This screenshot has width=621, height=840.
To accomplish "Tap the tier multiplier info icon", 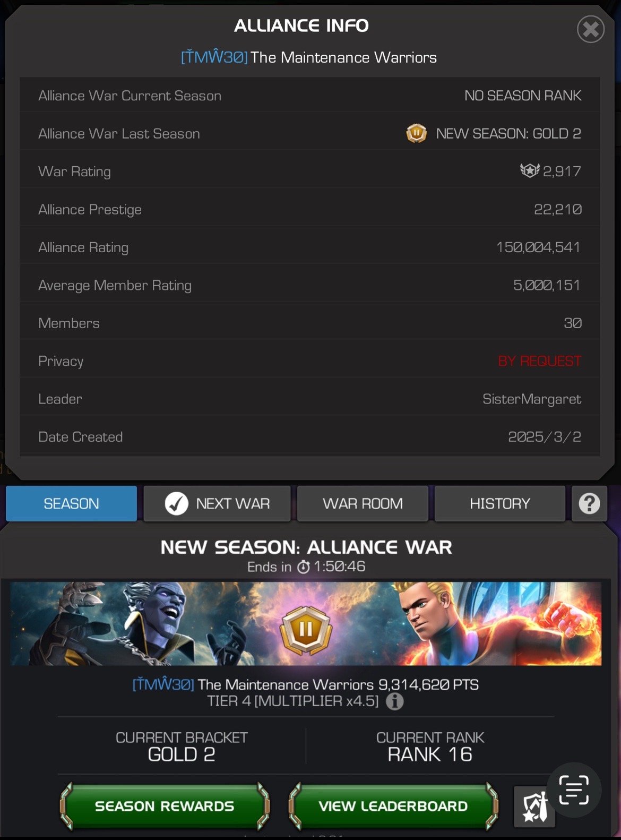I will coord(394,701).
